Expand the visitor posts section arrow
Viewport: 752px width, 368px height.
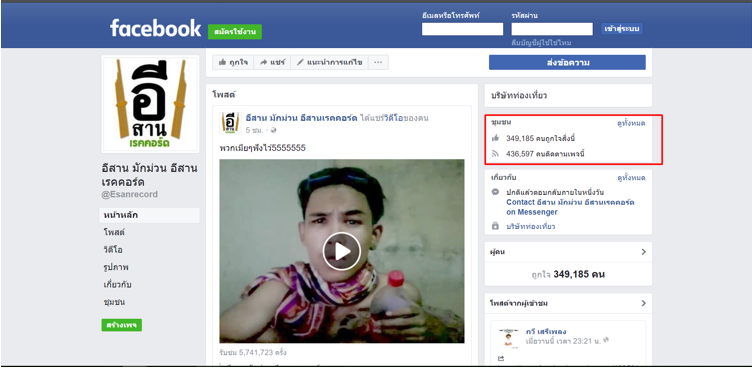[x=643, y=303]
